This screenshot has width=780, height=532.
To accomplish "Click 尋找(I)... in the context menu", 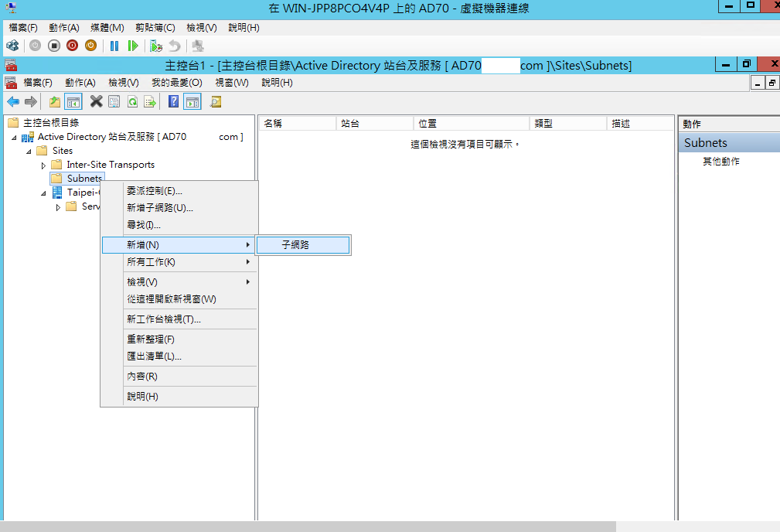I will [179, 225].
